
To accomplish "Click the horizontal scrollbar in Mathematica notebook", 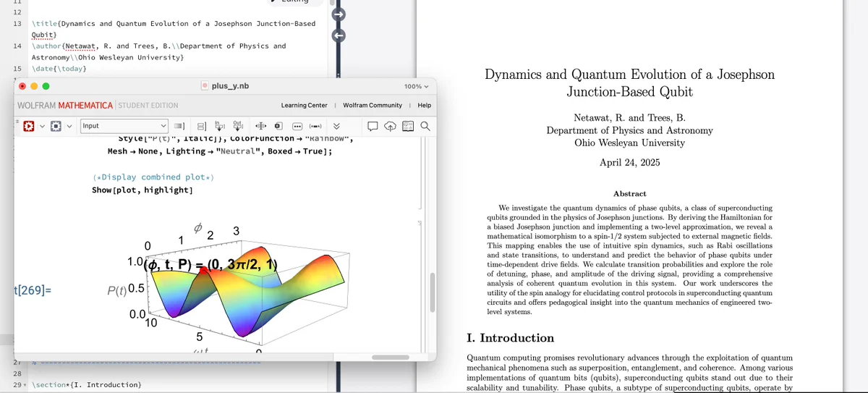I will (391, 357).
